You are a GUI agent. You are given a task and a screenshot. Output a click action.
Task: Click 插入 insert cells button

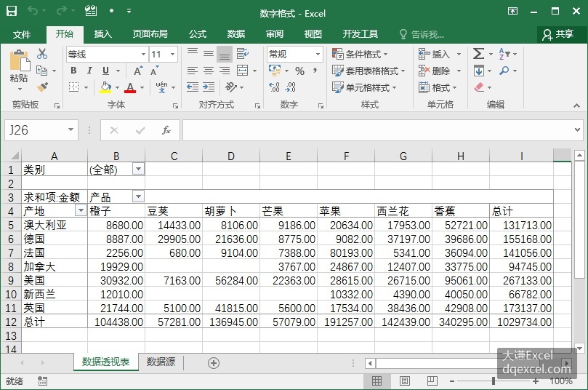point(434,54)
